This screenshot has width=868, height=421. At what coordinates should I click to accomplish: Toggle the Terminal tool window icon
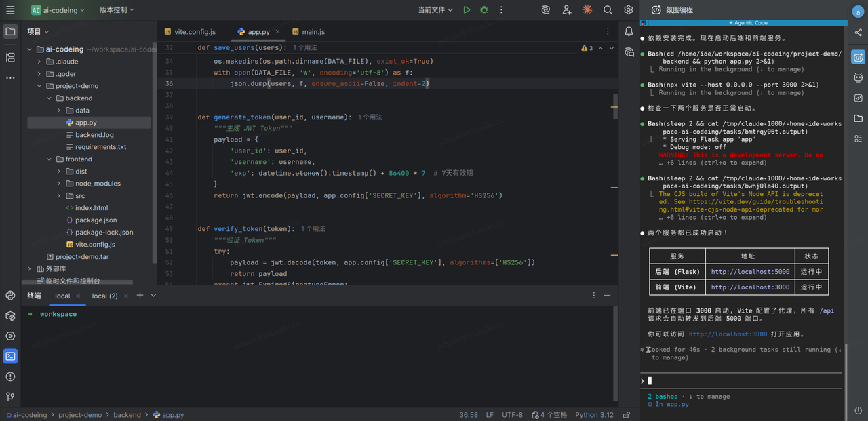point(10,356)
